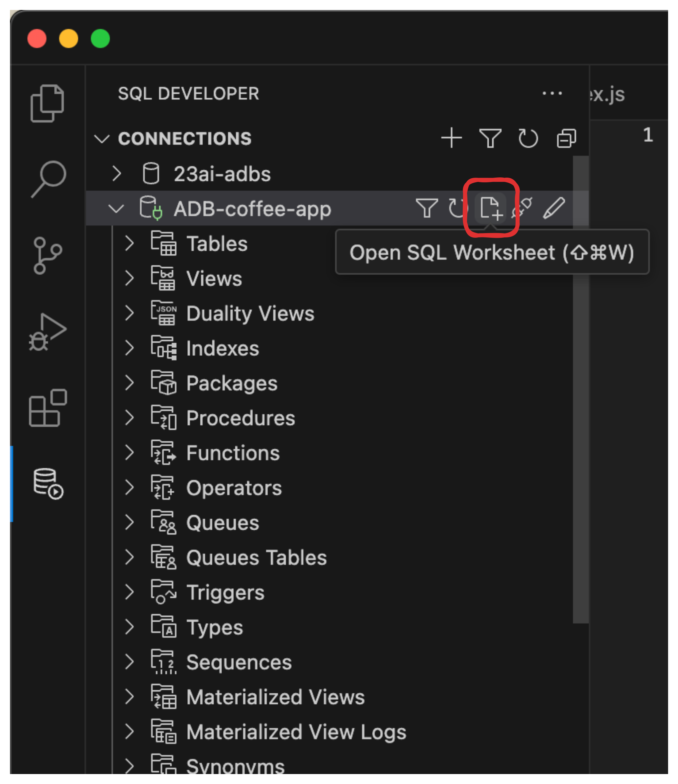Open the Extensions view

click(48, 408)
